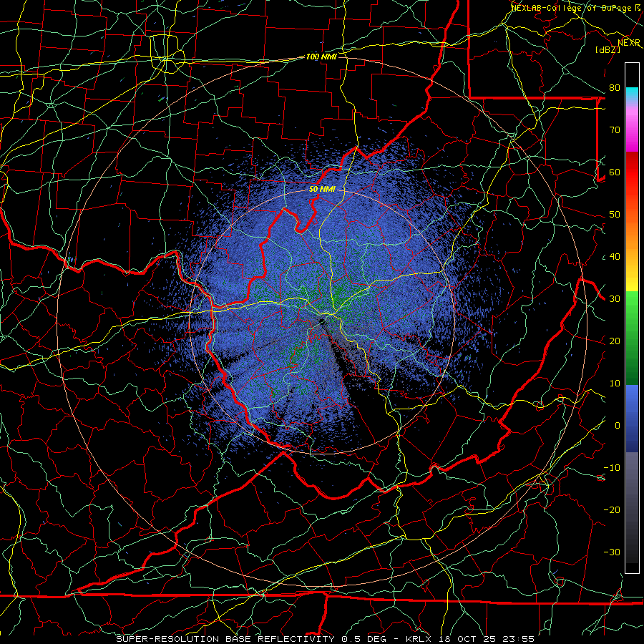Click the "18 OCT 25 23:55" timestamp
This screenshot has height=644, width=644.
coord(487,639)
